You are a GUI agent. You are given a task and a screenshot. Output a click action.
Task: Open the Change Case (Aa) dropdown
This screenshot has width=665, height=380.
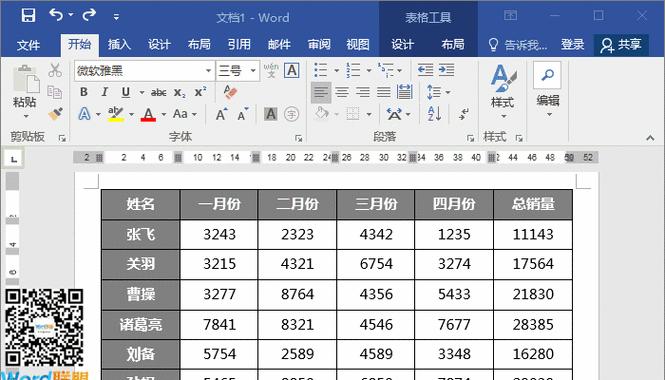click(x=184, y=114)
